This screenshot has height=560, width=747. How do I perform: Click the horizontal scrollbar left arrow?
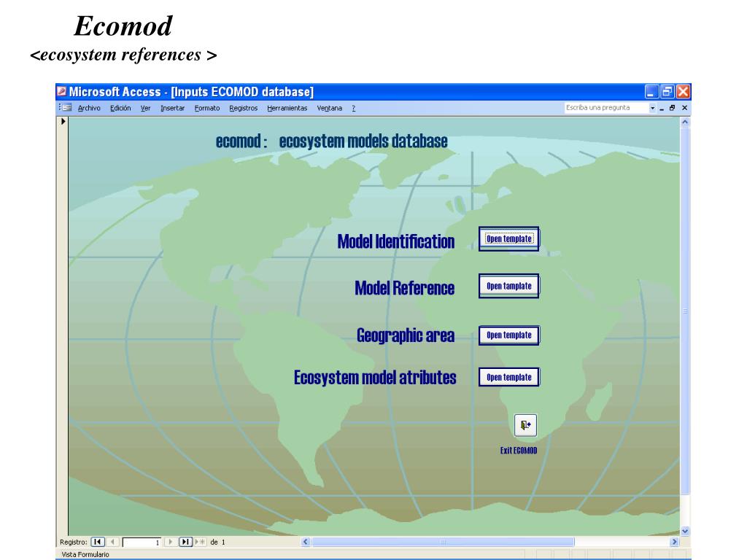(x=306, y=542)
